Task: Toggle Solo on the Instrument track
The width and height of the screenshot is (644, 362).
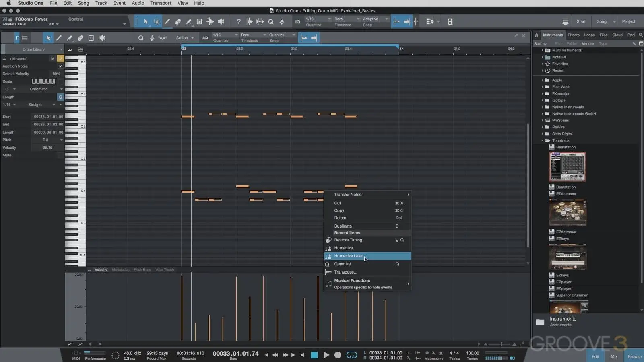Action: 60,58
